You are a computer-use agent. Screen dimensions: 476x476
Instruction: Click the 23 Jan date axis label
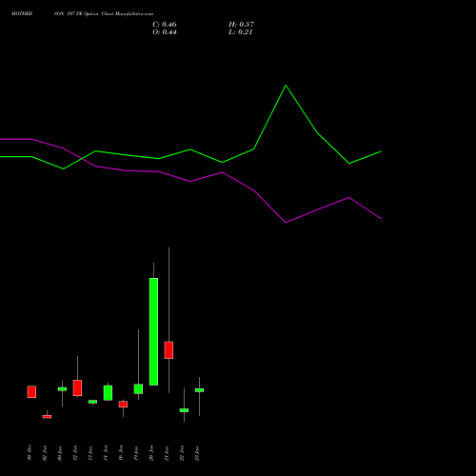click(x=197, y=453)
